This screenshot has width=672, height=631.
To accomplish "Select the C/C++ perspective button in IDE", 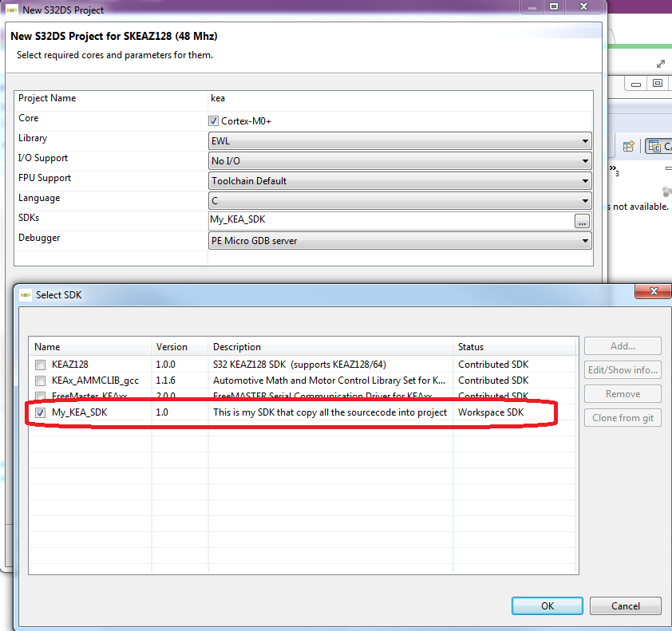I will click(658, 147).
